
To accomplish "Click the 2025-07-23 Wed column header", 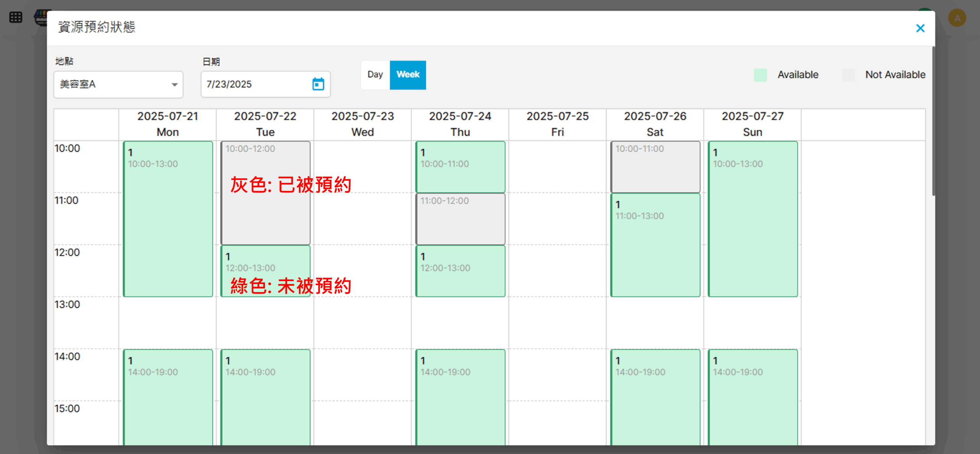I will (x=363, y=124).
